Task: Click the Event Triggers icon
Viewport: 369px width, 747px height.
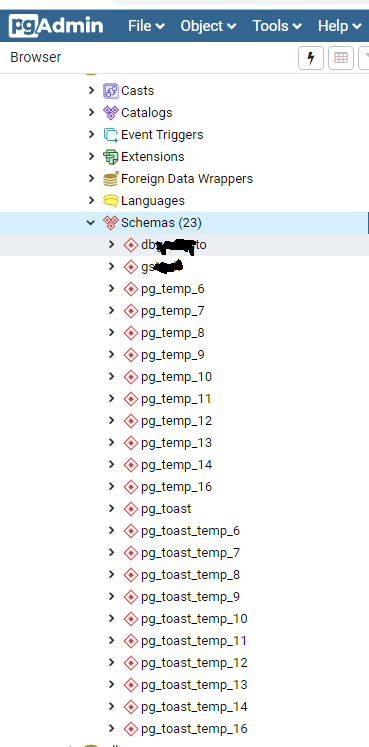Action: coord(110,135)
